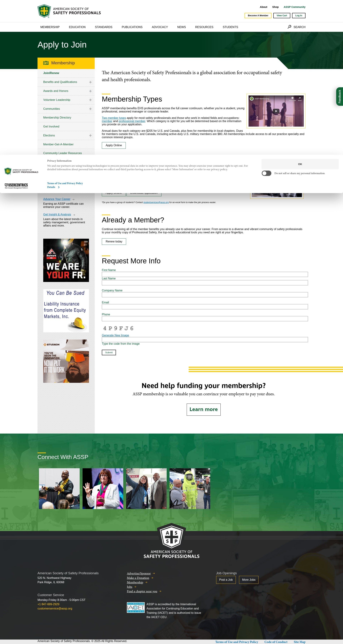Image resolution: width=343 pixels, height=644 pixels.
Task: Open Terms of Use and Privacy Policy banner link
Action: [65, 183]
